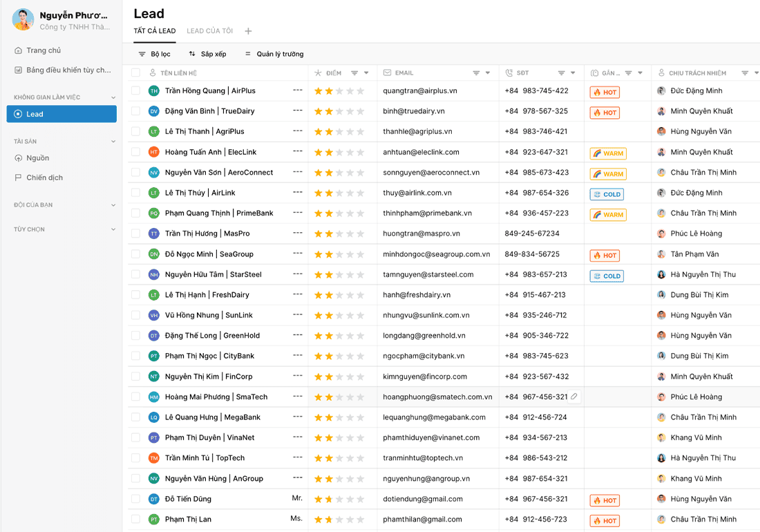Click the Sắp xếp sort button
The image size is (760, 532).
(207, 54)
